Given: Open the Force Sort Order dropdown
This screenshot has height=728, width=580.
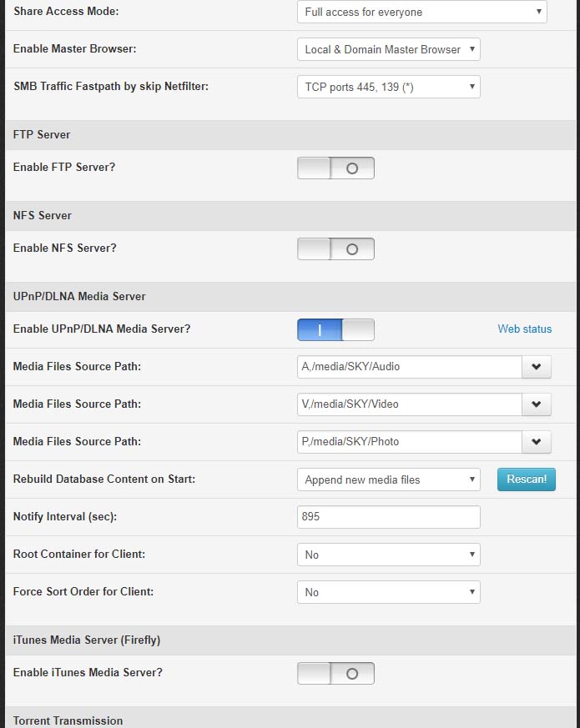Looking at the screenshot, I should click(x=388, y=592).
